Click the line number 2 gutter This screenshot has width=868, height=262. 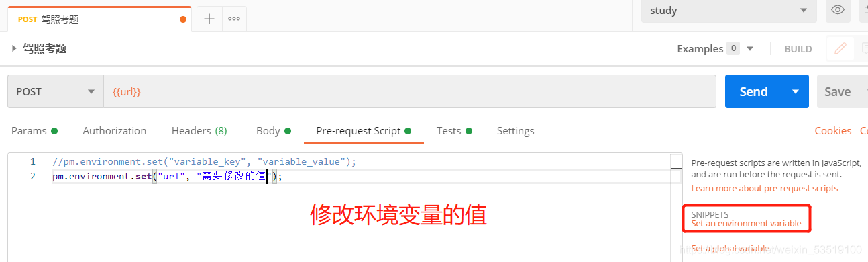point(33,177)
